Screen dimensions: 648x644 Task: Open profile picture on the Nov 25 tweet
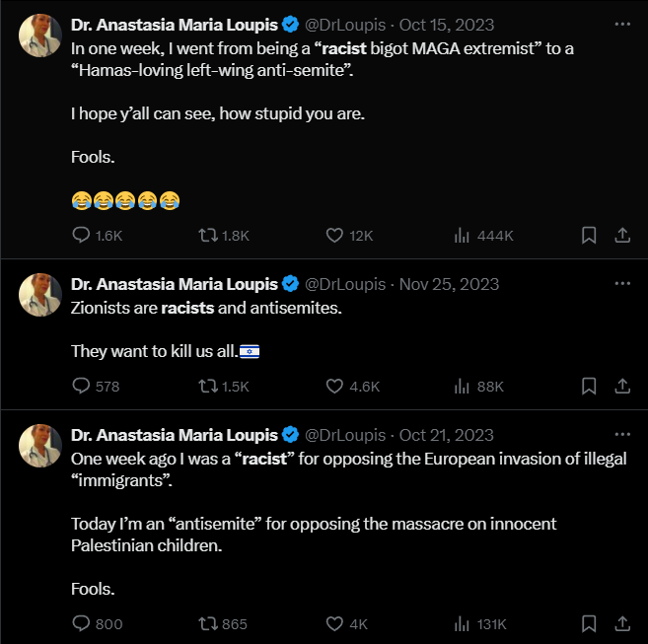coord(41,295)
